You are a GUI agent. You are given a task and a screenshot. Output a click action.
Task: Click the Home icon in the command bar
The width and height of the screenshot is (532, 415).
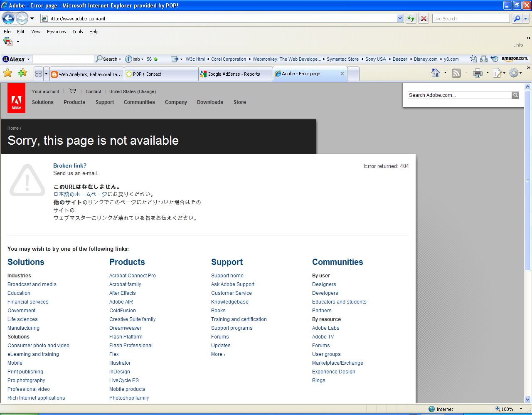tap(435, 73)
